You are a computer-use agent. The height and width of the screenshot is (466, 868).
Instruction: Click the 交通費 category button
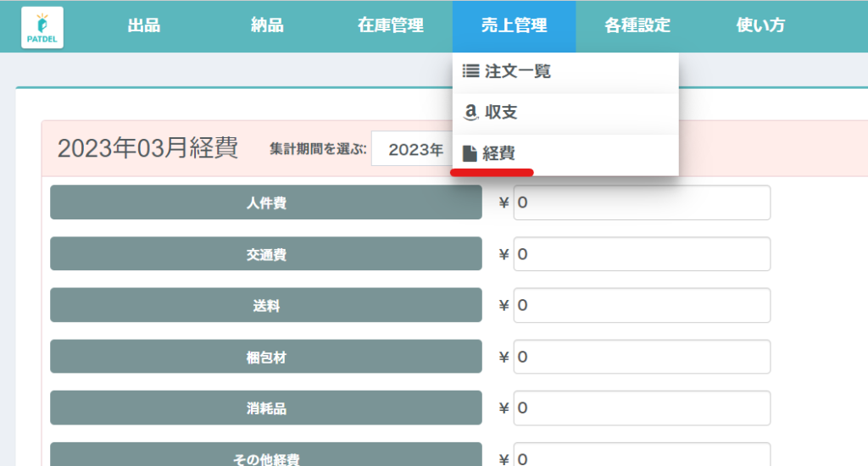coord(266,254)
